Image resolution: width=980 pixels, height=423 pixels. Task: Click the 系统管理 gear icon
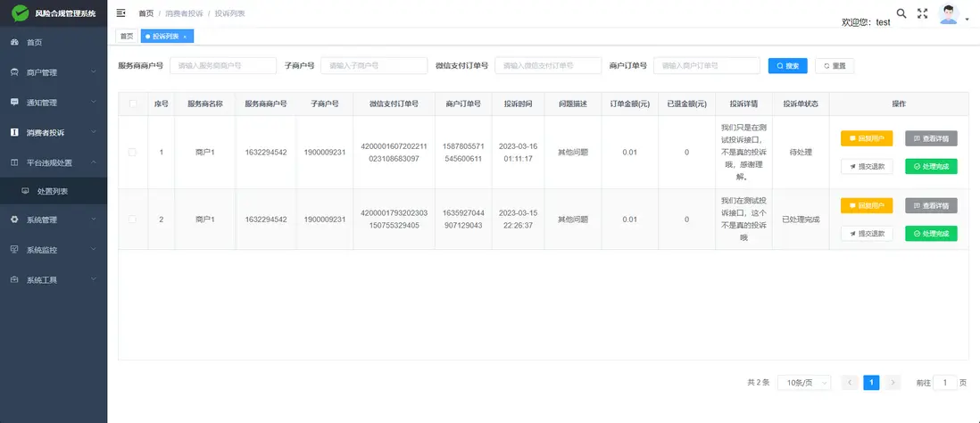point(14,220)
